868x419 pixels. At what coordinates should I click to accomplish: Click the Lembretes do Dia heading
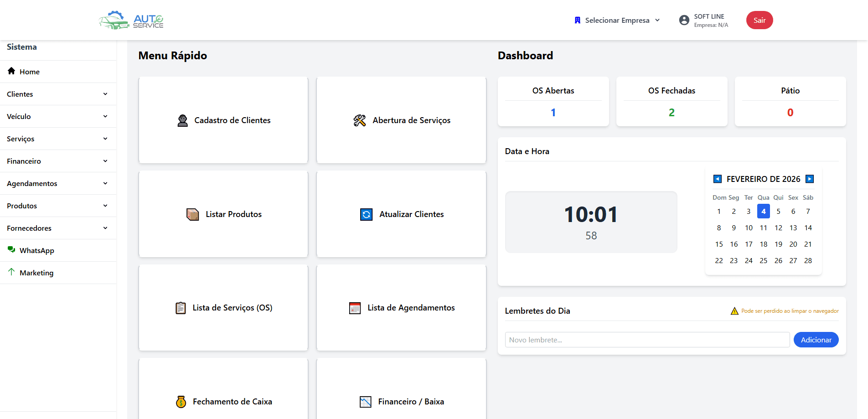tap(537, 311)
